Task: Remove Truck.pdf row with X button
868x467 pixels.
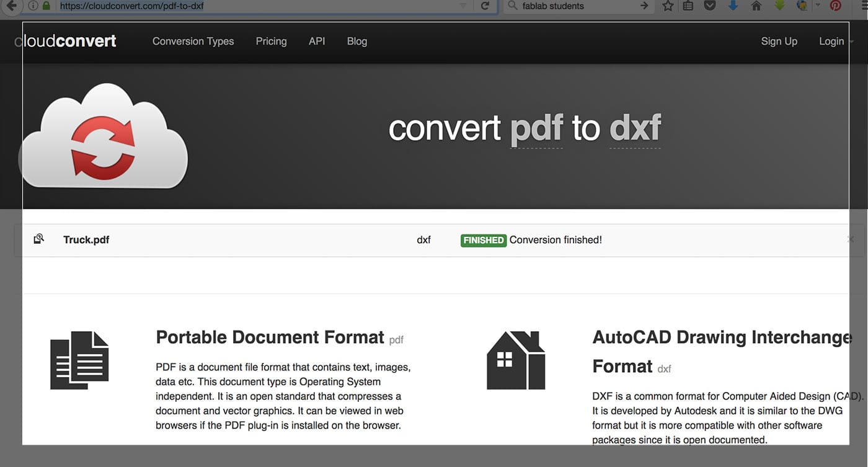Action: tap(851, 239)
